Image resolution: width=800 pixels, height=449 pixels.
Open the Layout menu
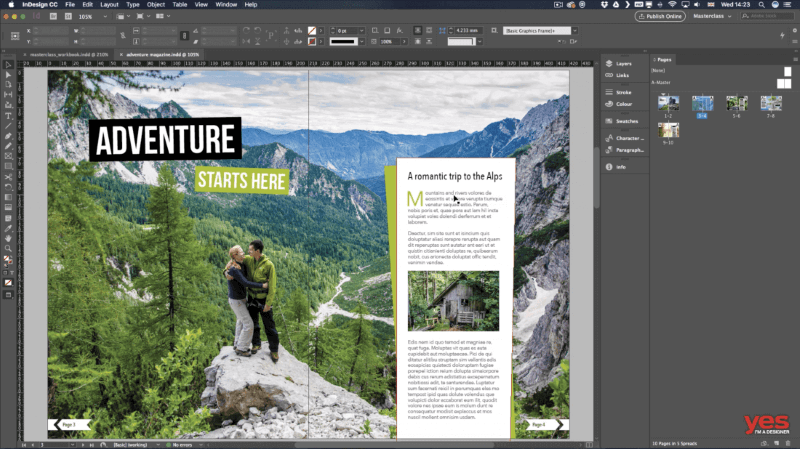tap(107, 5)
